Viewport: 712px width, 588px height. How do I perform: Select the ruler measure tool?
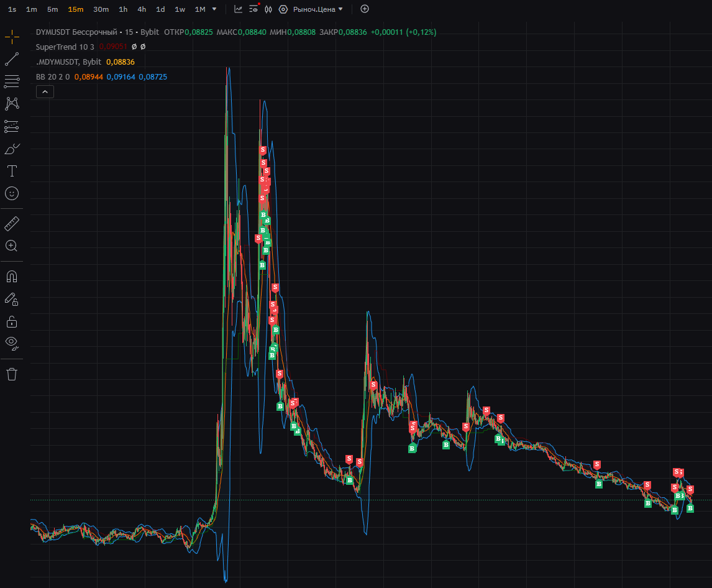[12, 224]
